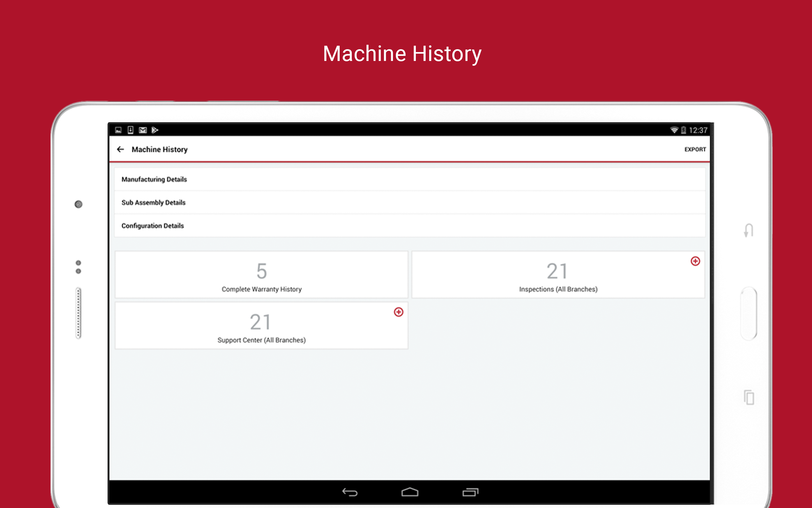Tap the Android recent apps button
The height and width of the screenshot is (508, 812).
(470, 492)
